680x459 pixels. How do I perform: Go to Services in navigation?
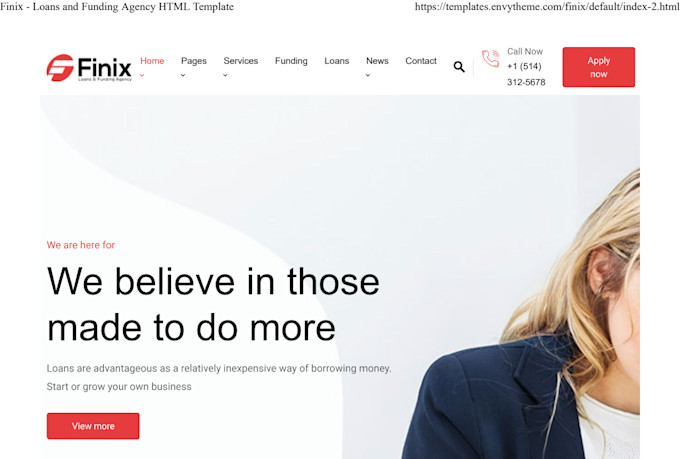(x=241, y=61)
